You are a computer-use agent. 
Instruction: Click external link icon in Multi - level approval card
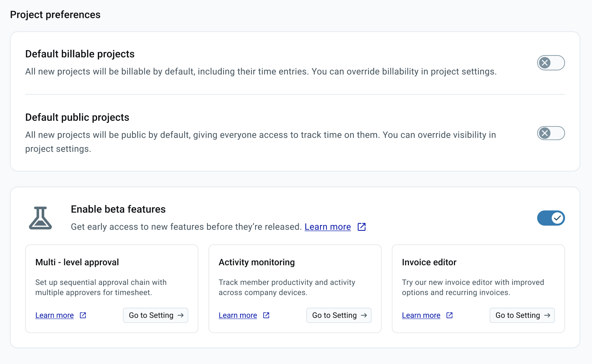click(x=83, y=315)
